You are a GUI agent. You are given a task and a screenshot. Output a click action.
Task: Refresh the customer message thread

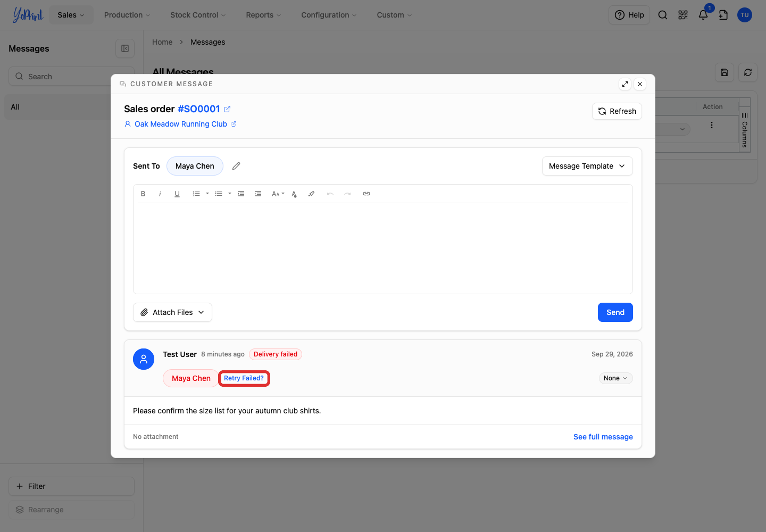617,111
